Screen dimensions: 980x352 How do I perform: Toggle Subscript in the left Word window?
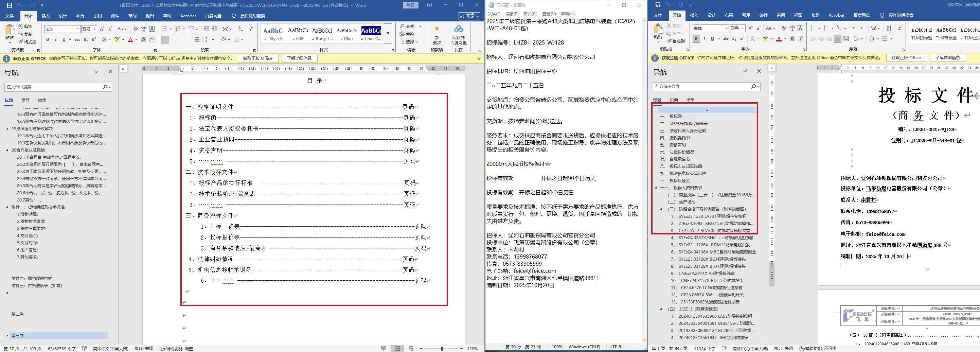pos(86,39)
